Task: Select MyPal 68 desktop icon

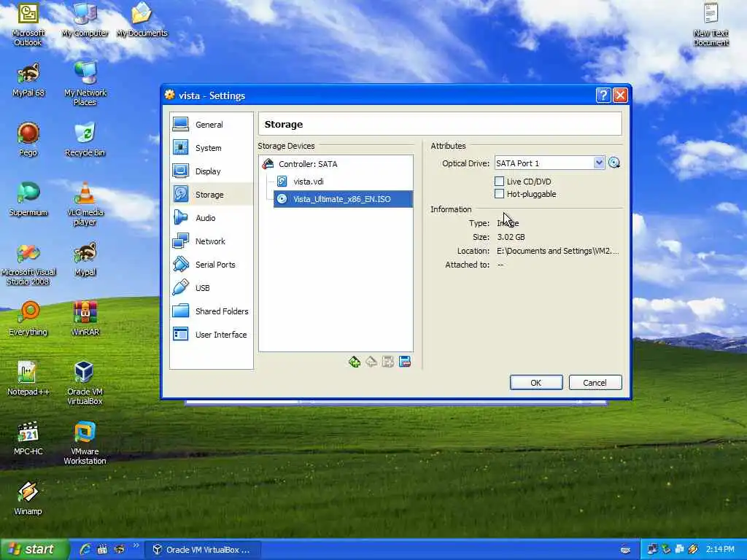Action: [x=28, y=80]
